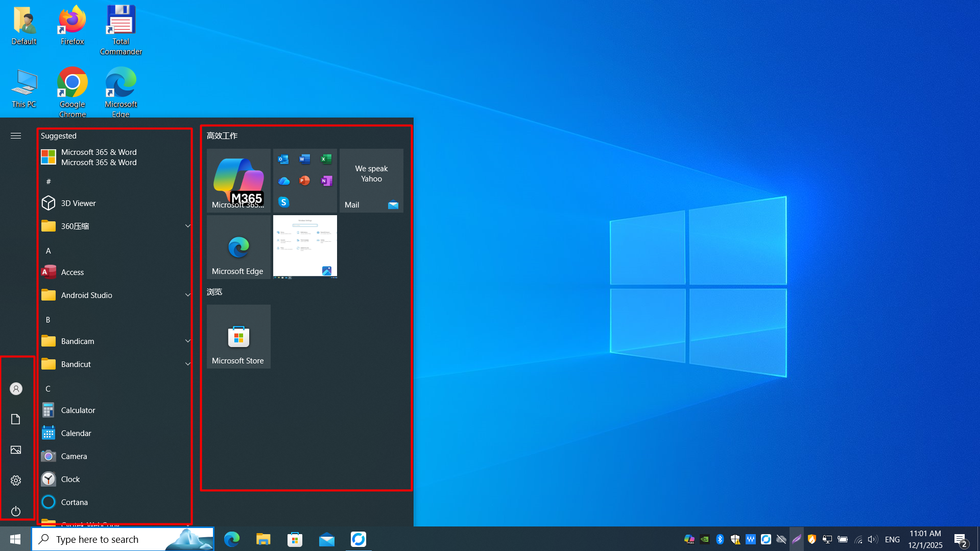Open the clock showing 11:01 AM

pos(925,539)
